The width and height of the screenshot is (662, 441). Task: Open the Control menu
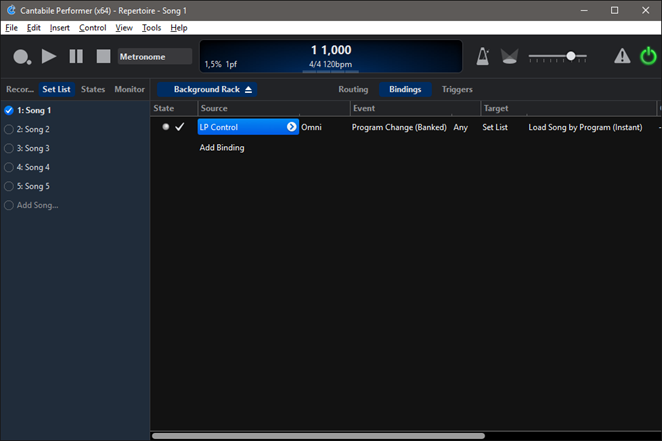(92, 28)
